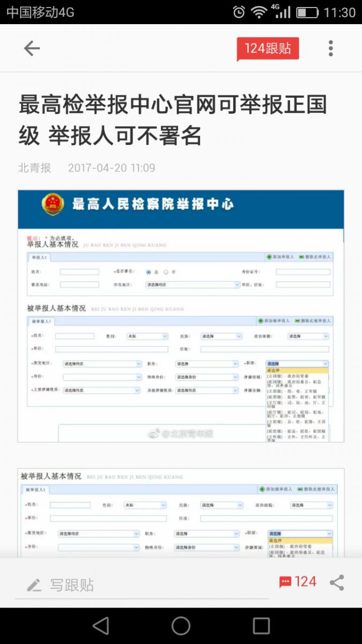
Task: Tap the pencil icon beside 写跟贴
Action: [34, 585]
